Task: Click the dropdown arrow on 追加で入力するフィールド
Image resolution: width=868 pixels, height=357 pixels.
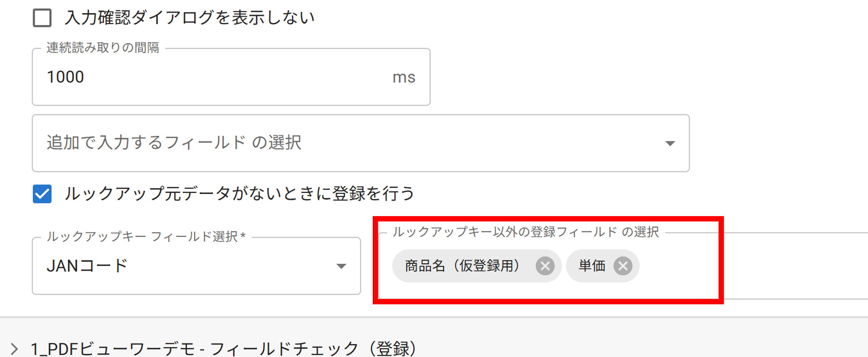Action: [670, 143]
